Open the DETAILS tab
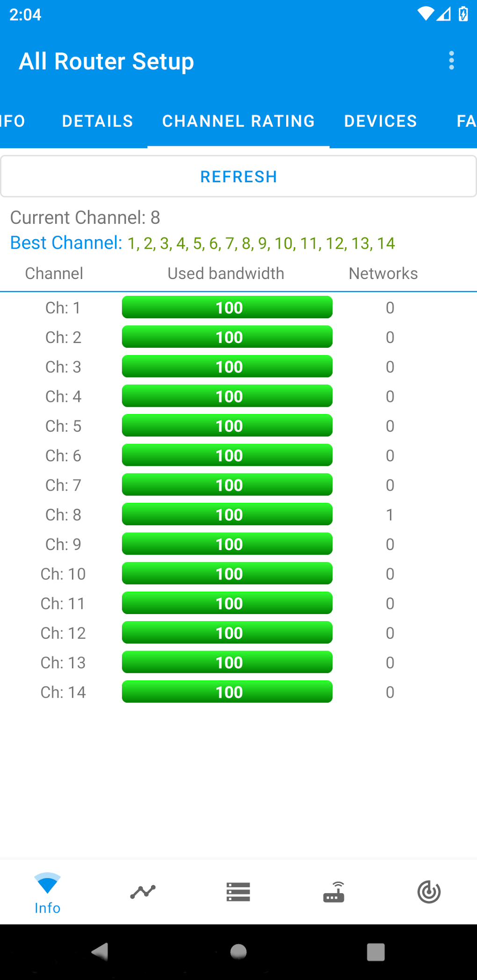The width and height of the screenshot is (477, 980). tap(97, 121)
